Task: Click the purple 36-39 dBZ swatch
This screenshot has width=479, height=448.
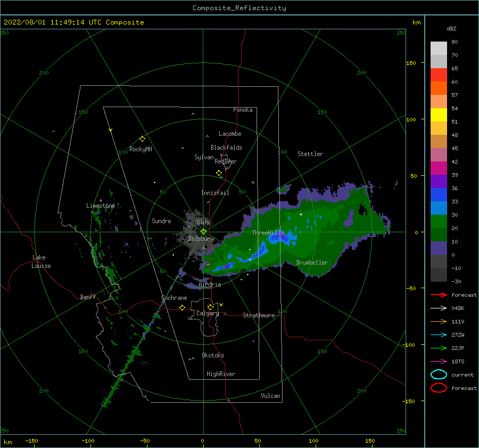Action: (x=439, y=182)
